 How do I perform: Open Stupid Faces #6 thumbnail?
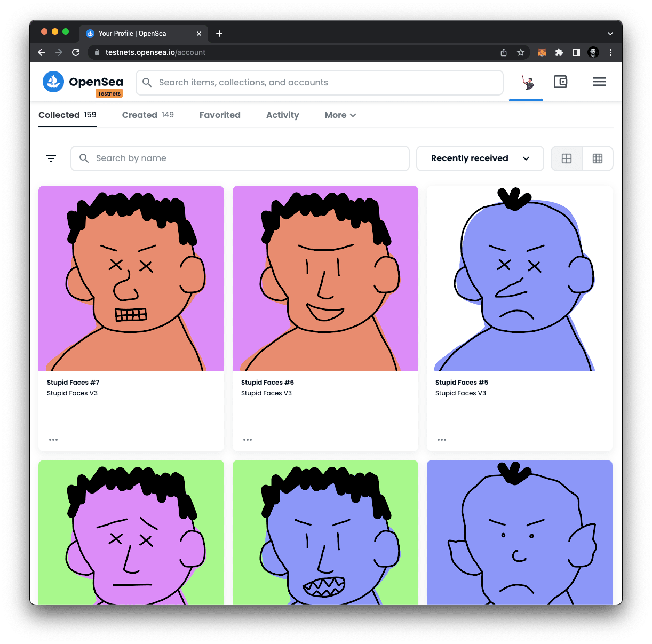(325, 279)
